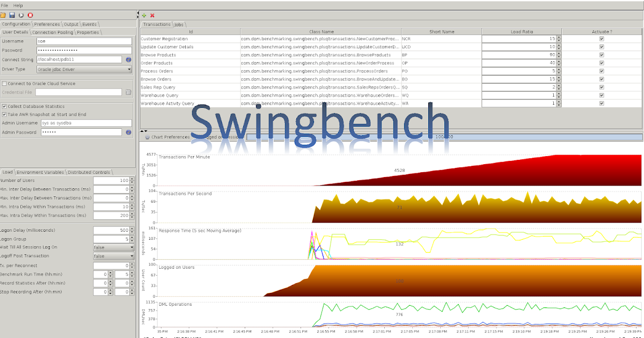This screenshot has height=338, width=644.
Task: Start the benchmark with the play icon
Action: tap(20, 15)
